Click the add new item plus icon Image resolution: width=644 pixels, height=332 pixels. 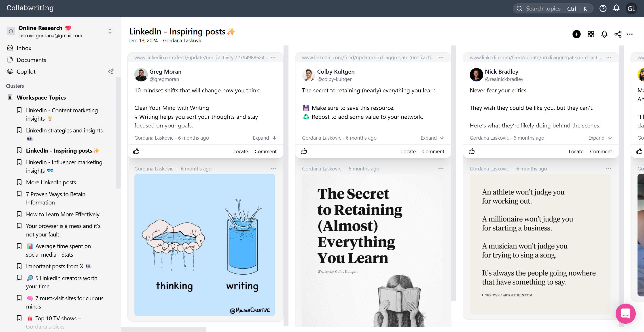point(576,34)
